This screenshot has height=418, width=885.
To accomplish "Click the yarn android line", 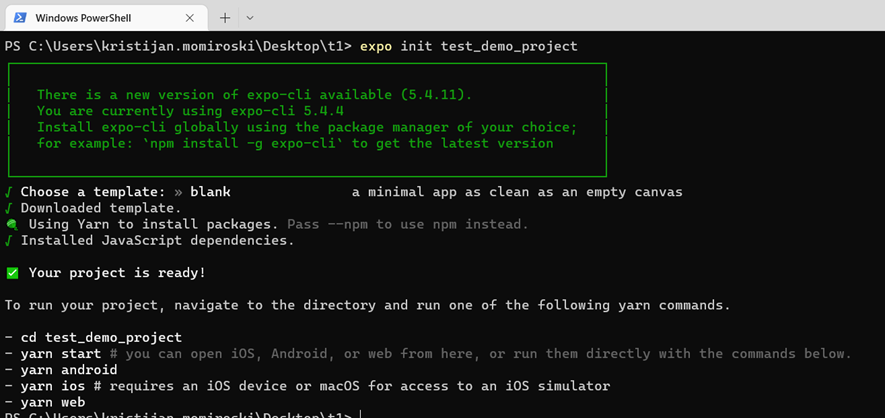I will 61,370.
